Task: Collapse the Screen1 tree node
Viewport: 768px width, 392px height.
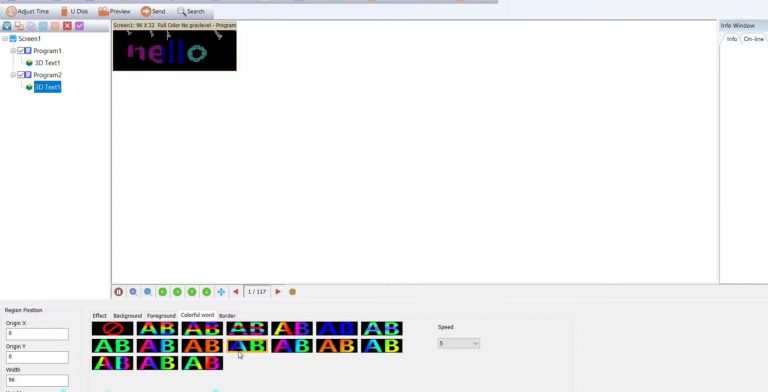Action: tap(5, 38)
